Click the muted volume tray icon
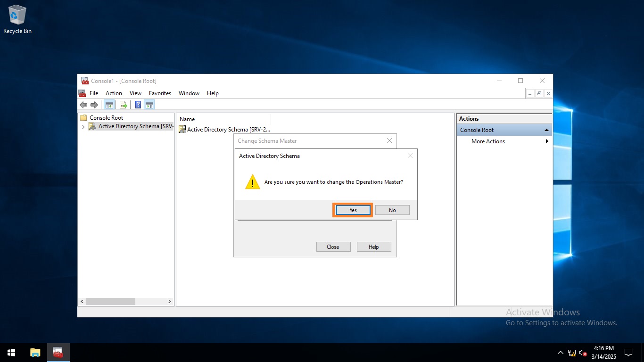 [583, 353]
